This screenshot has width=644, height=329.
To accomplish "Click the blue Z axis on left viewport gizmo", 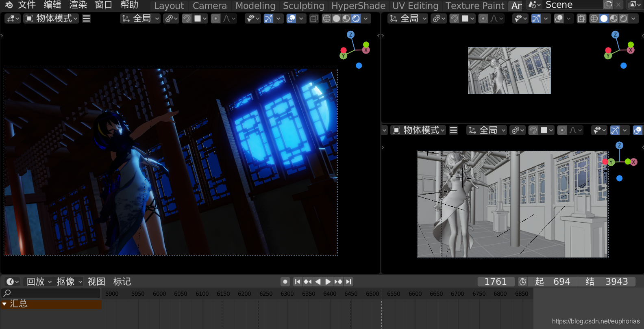I will 350,35.
